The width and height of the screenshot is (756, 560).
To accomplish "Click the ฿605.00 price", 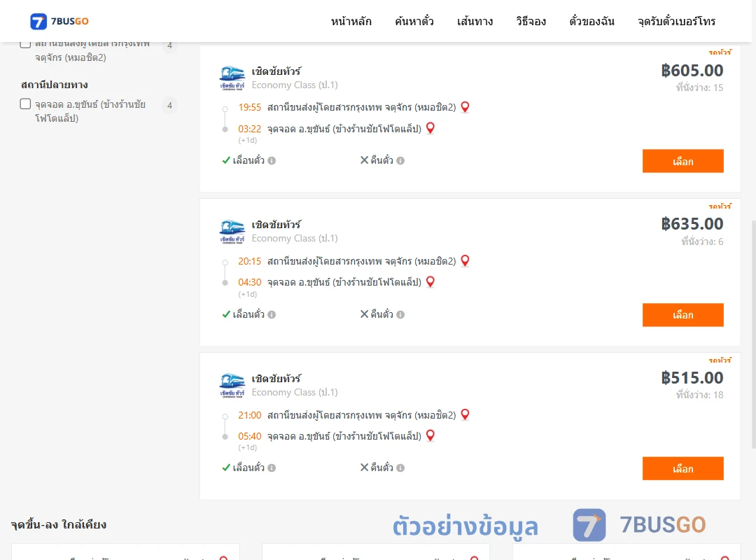I will tap(692, 71).
